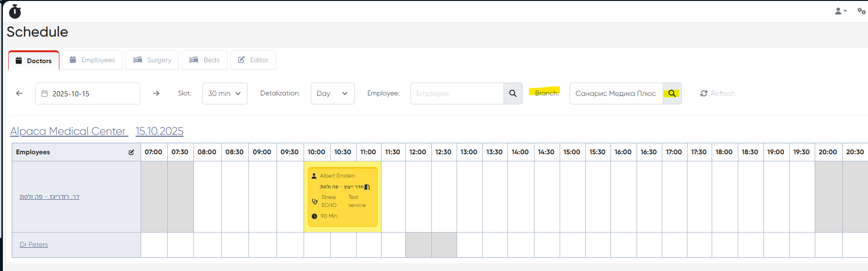Go to previous day with left arrow
The height and width of the screenshot is (271, 868).
tap(19, 93)
